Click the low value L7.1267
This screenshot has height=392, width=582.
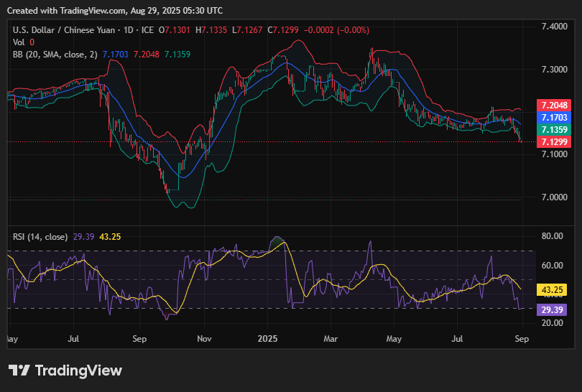click(x=247, y=30)
